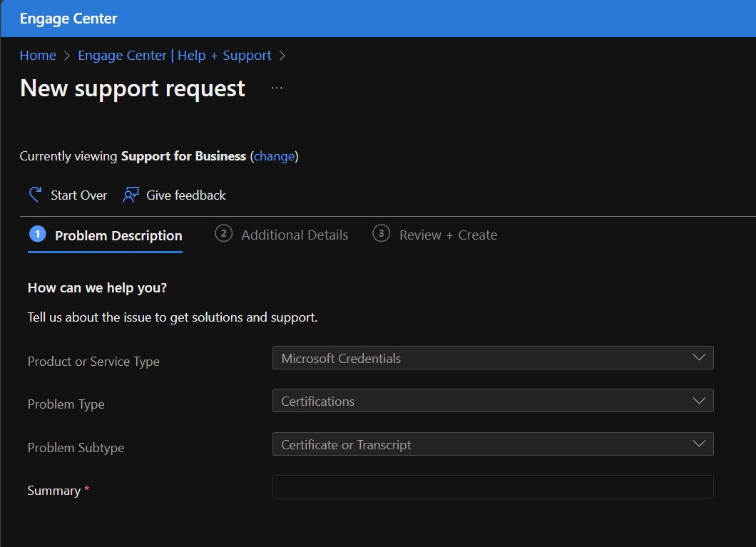Open Engage Center | Help + Support breadcrumb
The height and width of the screenshot is (547, 756).
coord(175,56)
